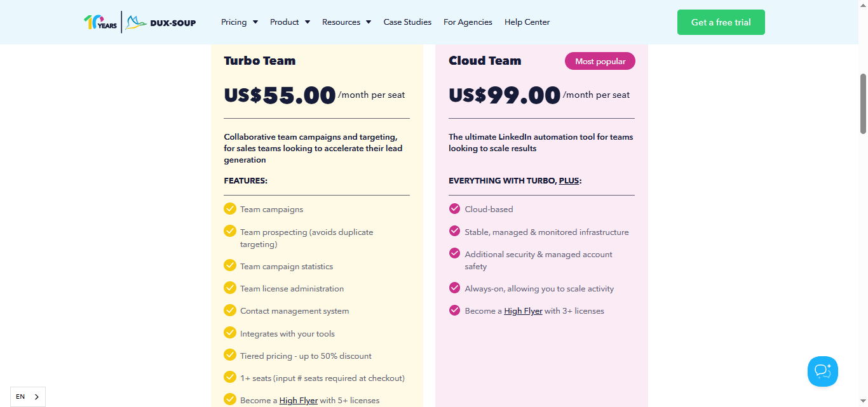
Task: Click the vertical scrollbar thumb
Action: point(863,102)
